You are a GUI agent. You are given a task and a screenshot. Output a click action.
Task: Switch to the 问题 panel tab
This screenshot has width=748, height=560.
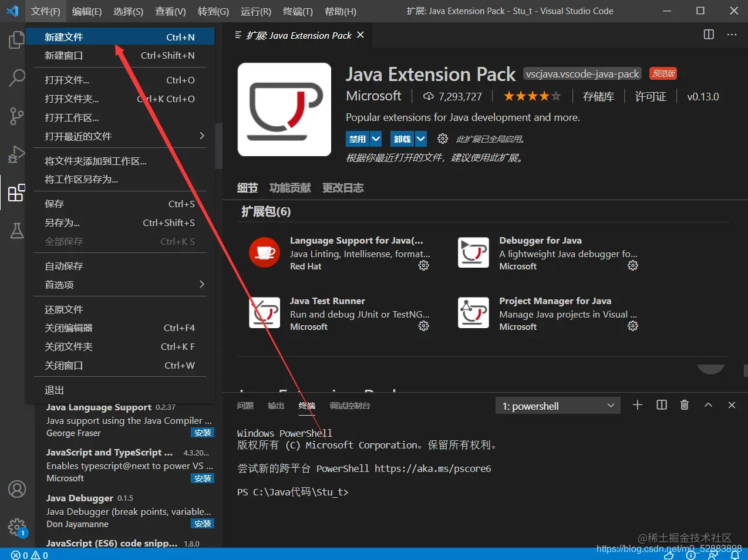pos(245,406)
